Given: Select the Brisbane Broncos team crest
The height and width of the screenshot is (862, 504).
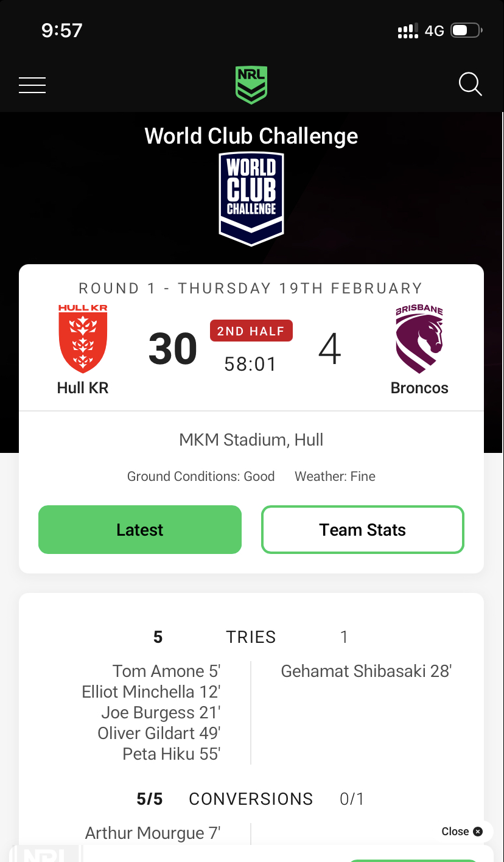Looking at the screenshot, I should click(419, 338).
